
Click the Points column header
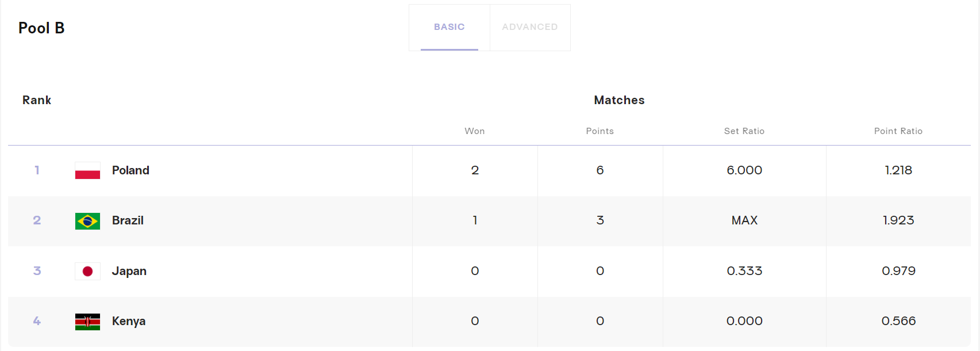(x=599, y=131)
